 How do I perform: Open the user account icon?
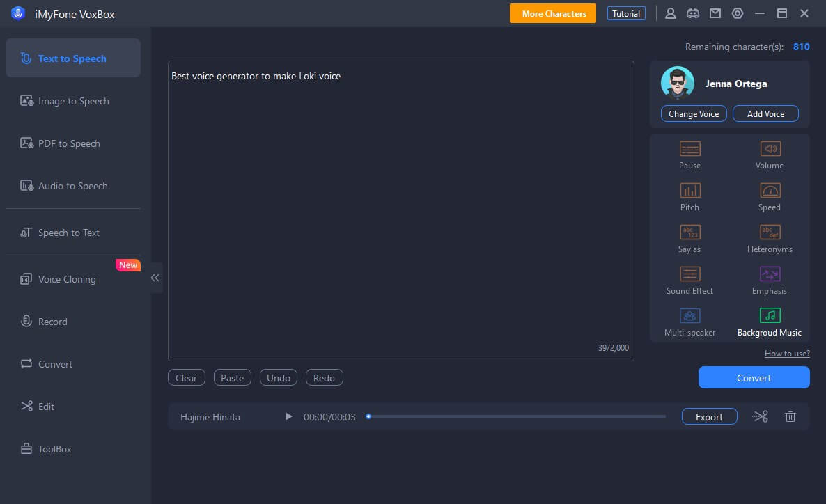[670, 14]
